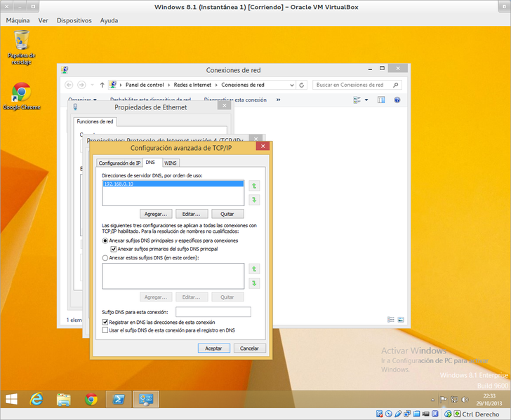Image resolution: width=511 pixels, height=420 pixels.
Task: Open the Action Center flag in the system tray
Action: (x=443, y=400)
